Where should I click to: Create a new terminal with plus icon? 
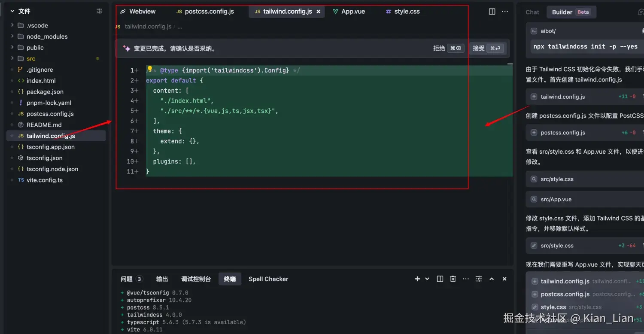(417, 279)
